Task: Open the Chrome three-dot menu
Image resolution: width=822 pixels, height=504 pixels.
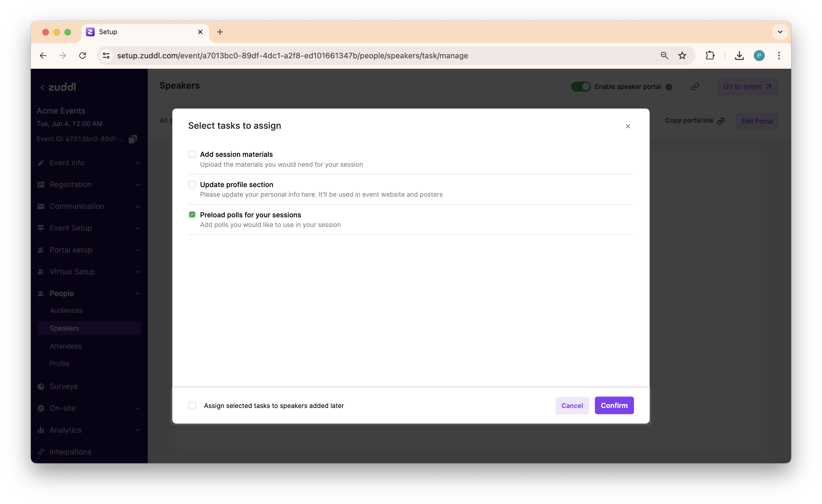Action: [x=779, y=55]
